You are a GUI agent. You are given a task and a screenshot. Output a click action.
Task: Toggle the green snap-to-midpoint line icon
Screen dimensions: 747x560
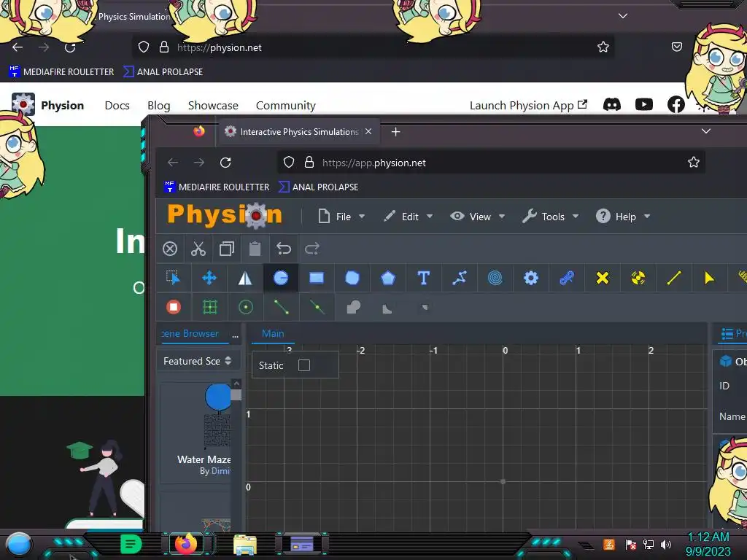(317, 307)
